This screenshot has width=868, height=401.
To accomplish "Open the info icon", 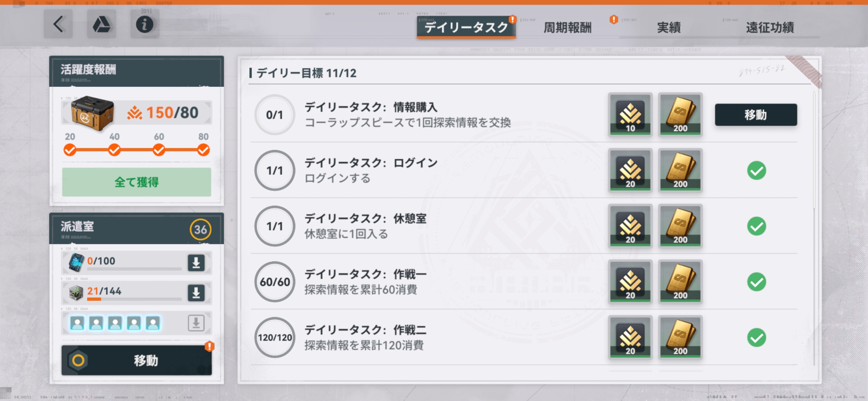I will point(145,25).
